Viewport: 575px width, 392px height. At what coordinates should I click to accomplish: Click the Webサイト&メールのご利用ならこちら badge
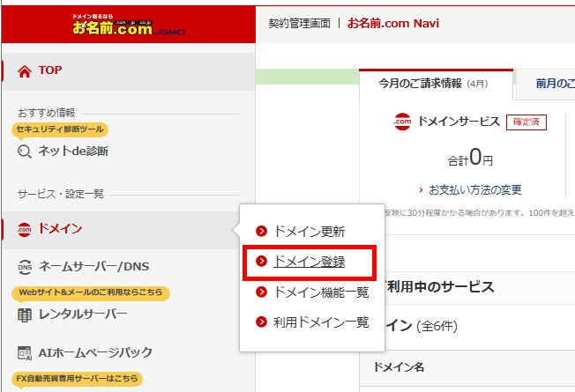click(91, 292)
